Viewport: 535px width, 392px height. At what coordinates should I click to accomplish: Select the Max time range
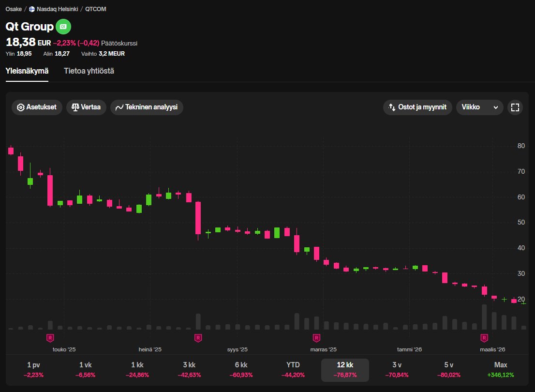(x=501, y=370)
